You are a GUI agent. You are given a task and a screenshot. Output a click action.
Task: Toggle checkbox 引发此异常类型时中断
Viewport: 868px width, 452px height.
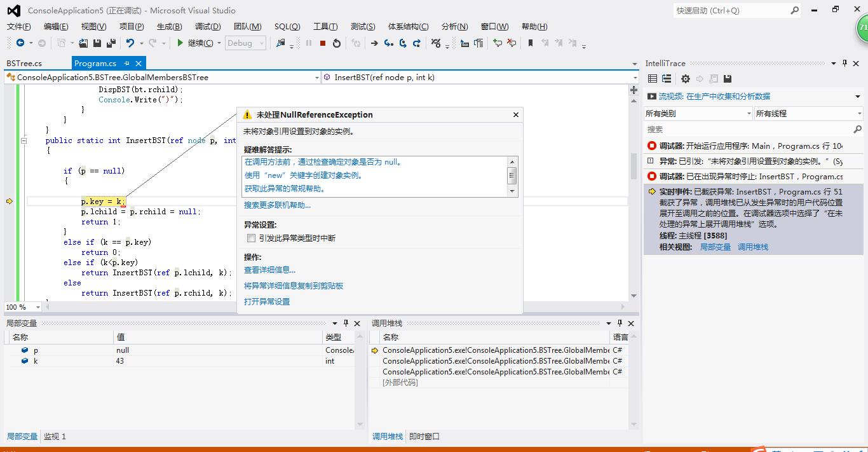tap(251, 238)
